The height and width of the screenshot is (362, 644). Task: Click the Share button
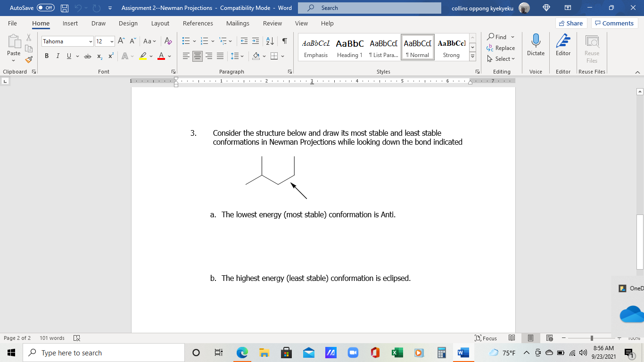coord(571,23)
